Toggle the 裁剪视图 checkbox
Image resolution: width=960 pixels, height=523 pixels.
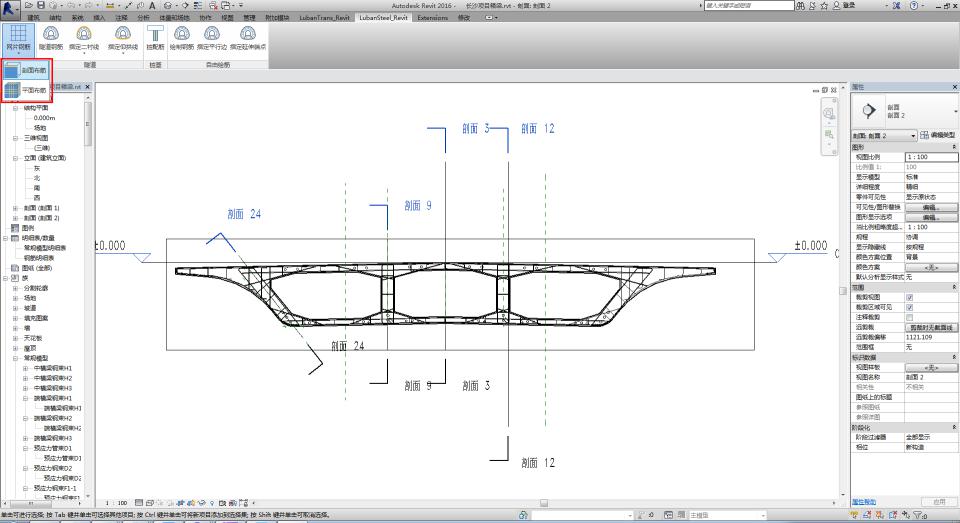908,297
